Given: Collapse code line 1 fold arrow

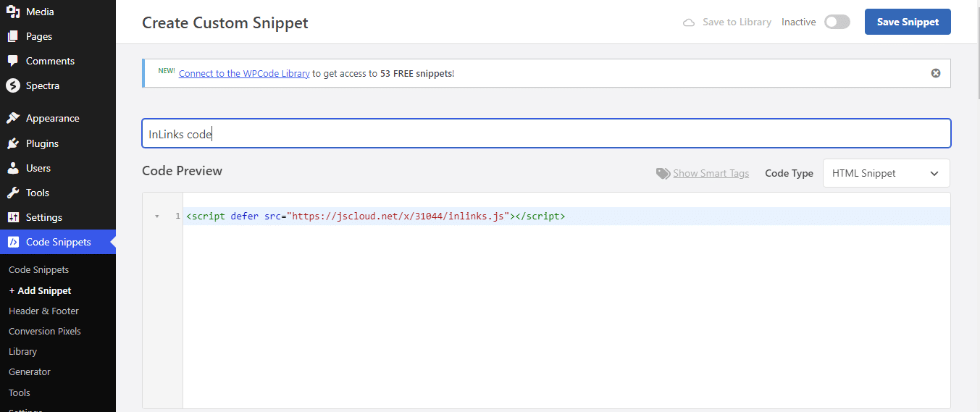Looking at the screenshot, I should [157, 216].
